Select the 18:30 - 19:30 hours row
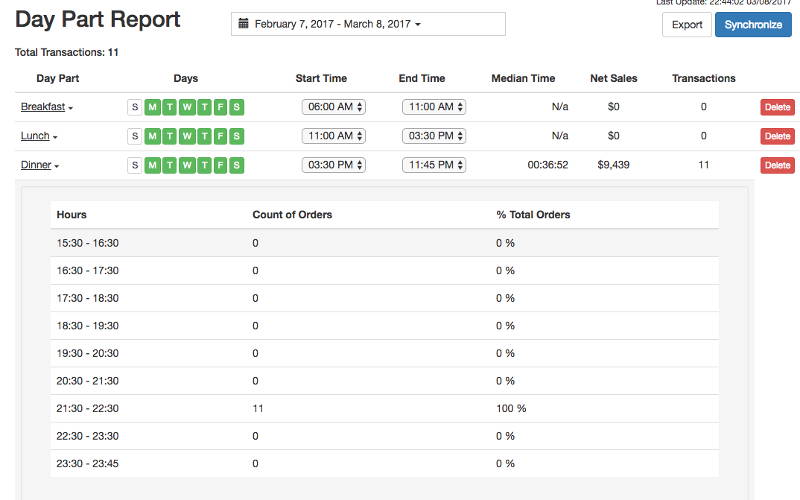This screenshot has height=500, width=800. 385,326
